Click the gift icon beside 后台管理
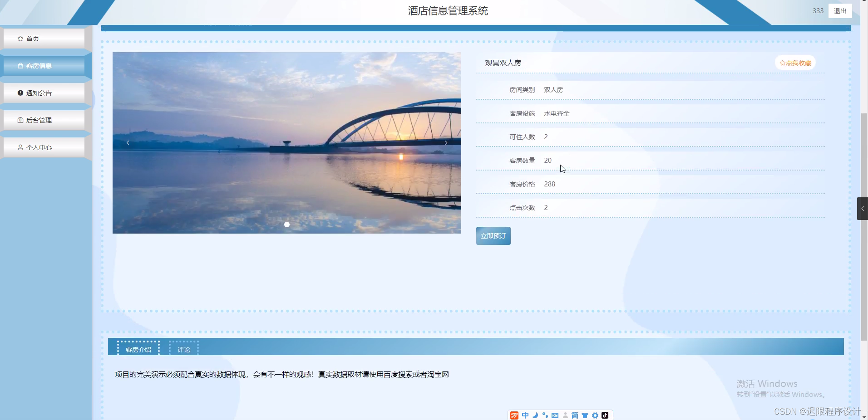The height and width of the screenshot is (420, 868). tap(20, 120)
